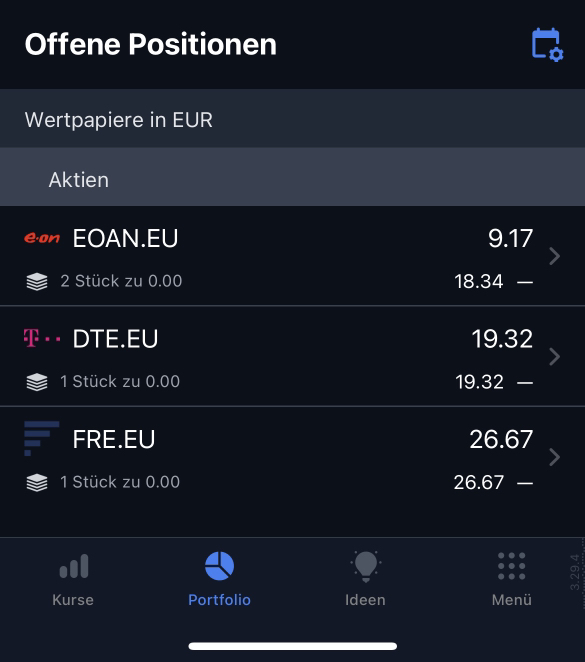Image resolution: width=585 pixels, height=662 pixels.
Task: Click the DTE.EU price 19.32
Action: pyautogui.click(x=502, y=339)
